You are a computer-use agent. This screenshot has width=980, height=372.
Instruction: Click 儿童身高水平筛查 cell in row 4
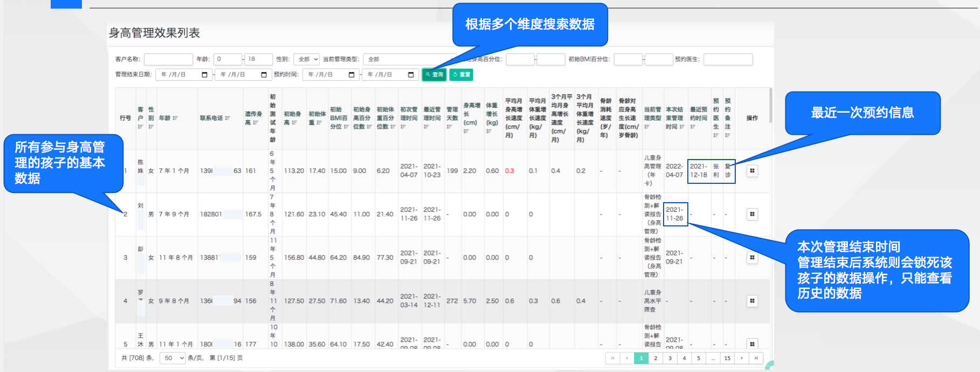(653, 301)
